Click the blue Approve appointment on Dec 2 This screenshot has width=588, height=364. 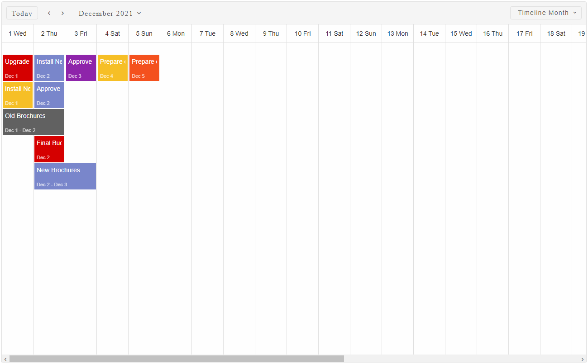(49, 95)
